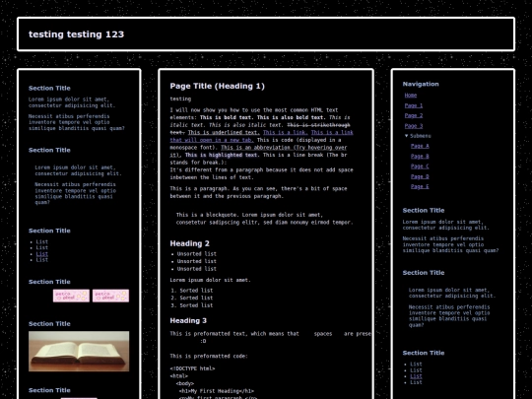Click the highlighted text in main paragraph
This screenshot has width=532, height=399.
click(222, 155)
